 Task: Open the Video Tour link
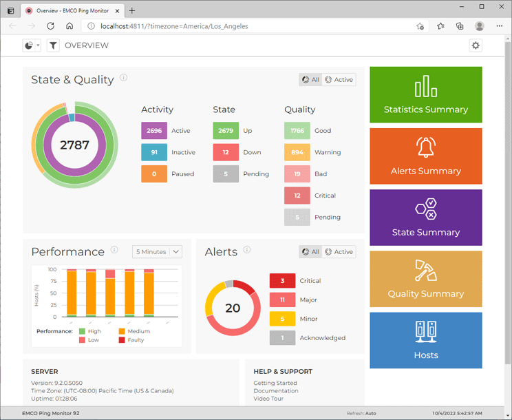coord(268,399)
